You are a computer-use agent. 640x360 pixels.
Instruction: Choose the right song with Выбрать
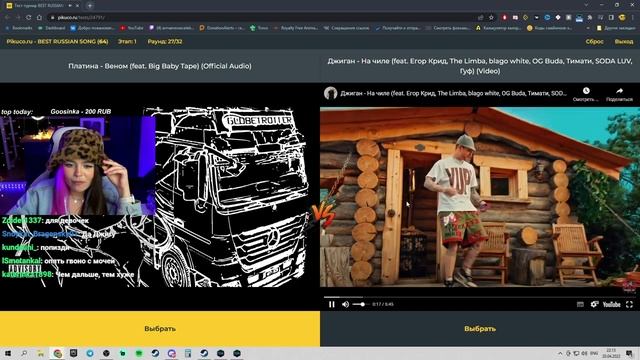point(480,329)
